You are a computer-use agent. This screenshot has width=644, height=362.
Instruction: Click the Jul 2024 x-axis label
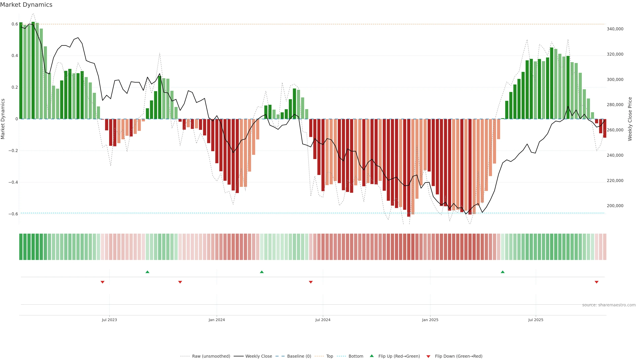pyautogui.click(x=323, y=320)
